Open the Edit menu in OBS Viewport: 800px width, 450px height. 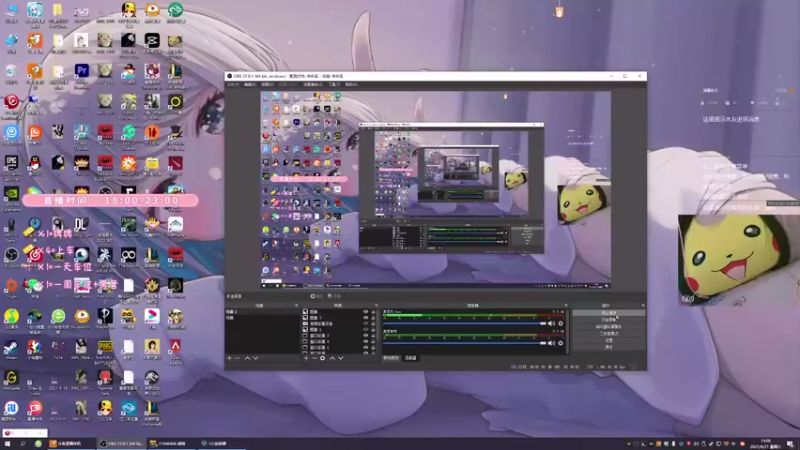pyautogui.click(x=250, y=84)
